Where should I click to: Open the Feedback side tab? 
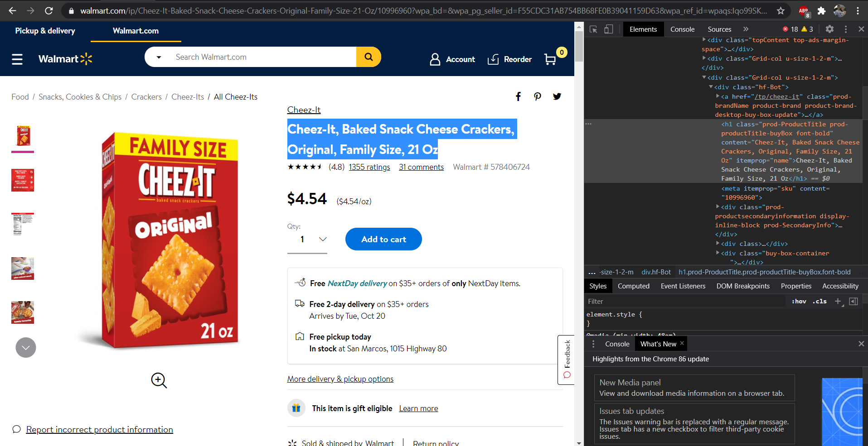(x=566, y=360)
